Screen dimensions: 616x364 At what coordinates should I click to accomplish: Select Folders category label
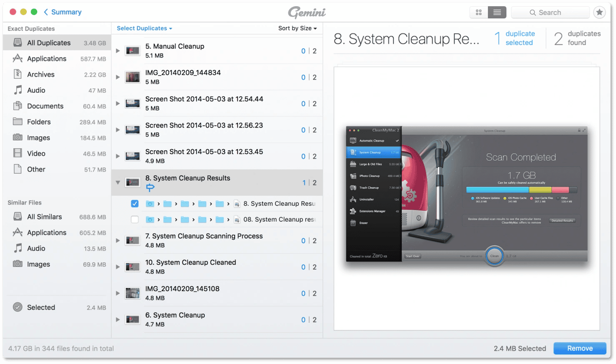pyautogui.click(x=39, y=122)
